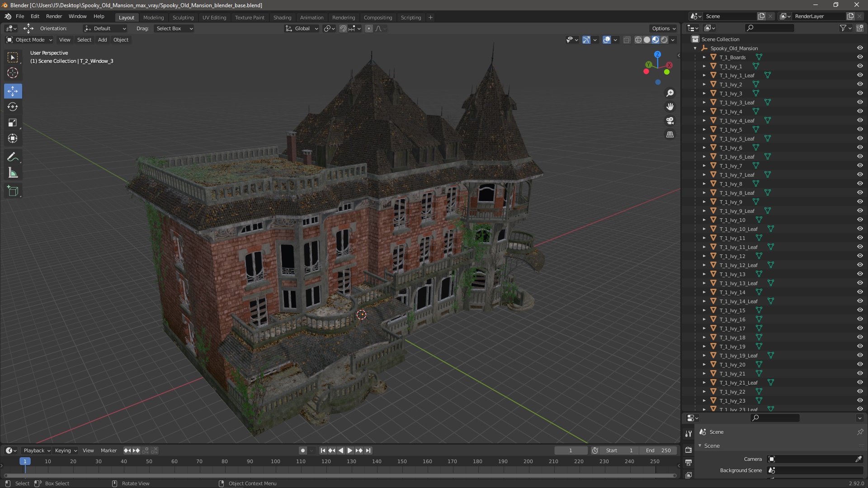Select the Cursor tool in the toolbar

13,73
